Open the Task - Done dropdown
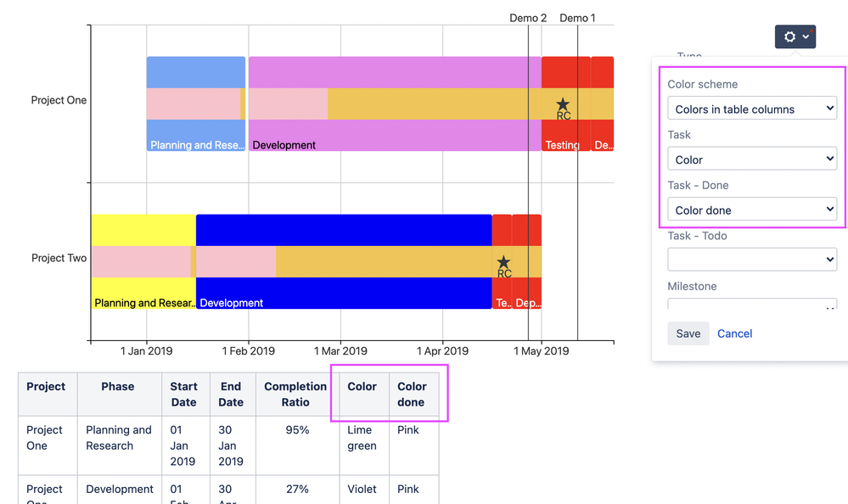The width and height of the screenshot is (848, 504). pyautogui.click(x=751, y=209)
